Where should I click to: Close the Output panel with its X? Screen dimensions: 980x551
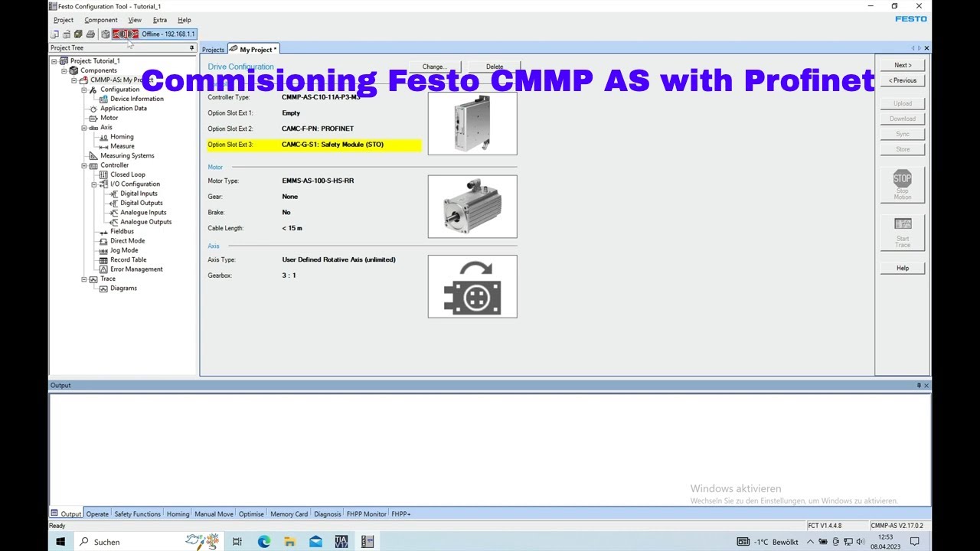point(926,386)
